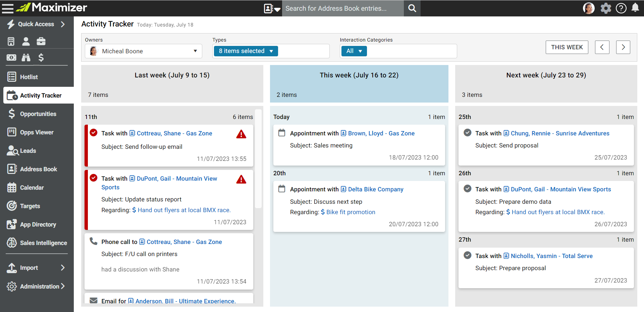
Task: Open the settings gear icon
Action: (606, 8)
